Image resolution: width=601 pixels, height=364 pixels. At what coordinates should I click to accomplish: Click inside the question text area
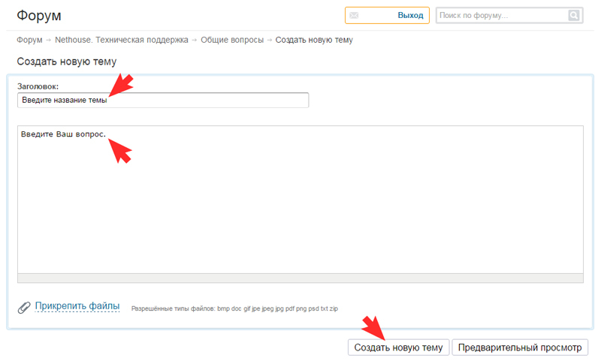(x=300, y=200)
